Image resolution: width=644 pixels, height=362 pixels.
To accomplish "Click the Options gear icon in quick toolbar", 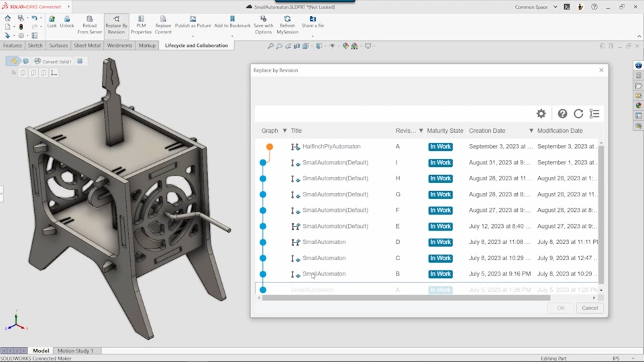I will [x=21, y=36].
